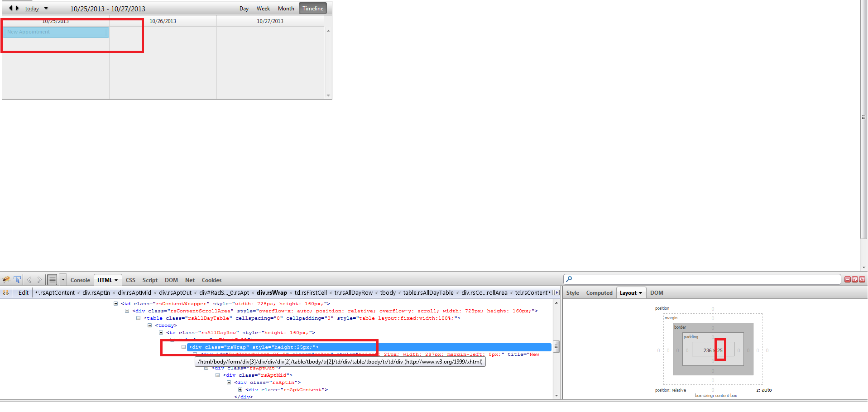Select tr.rsAllDayRow in breadcrumb path
868x412 pixels.
[x=354, y=293]
